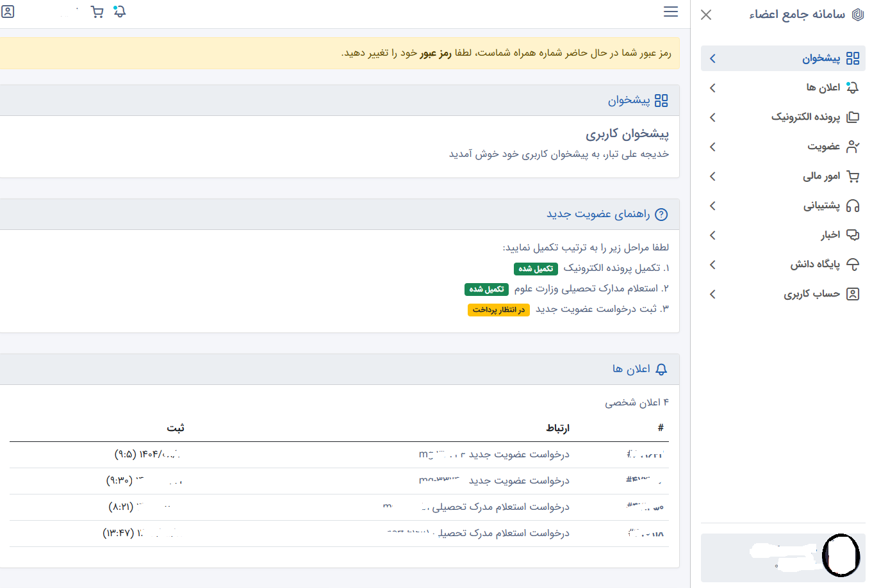Click the پایگاه دانش umbrella icon
The width and height of the screenshot is (872, 588).
pos(852,265)
